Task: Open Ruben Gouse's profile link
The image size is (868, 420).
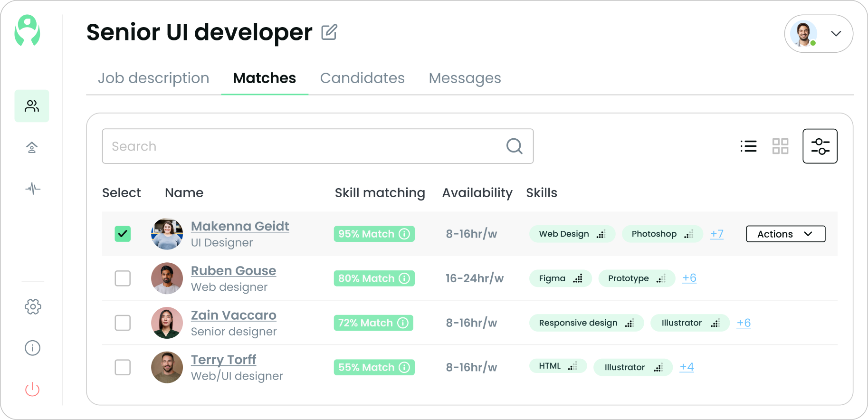Action: [233, 271]
